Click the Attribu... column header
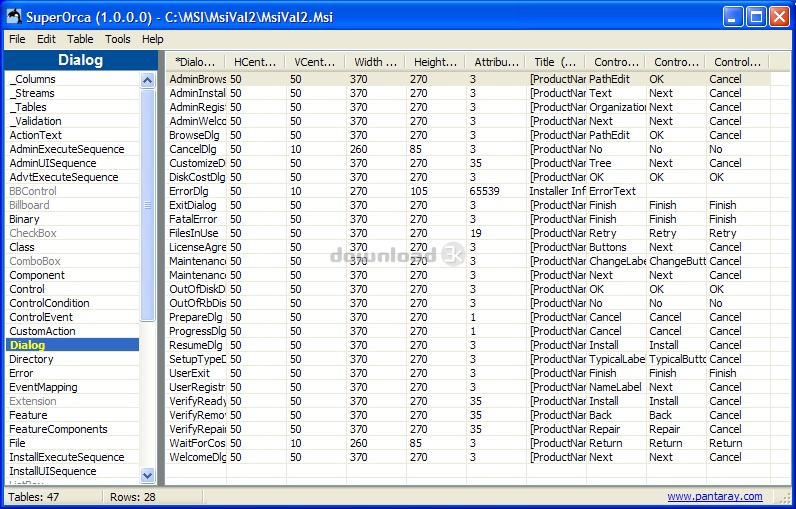Screen dimensions: 796x509 pos(495,62)
